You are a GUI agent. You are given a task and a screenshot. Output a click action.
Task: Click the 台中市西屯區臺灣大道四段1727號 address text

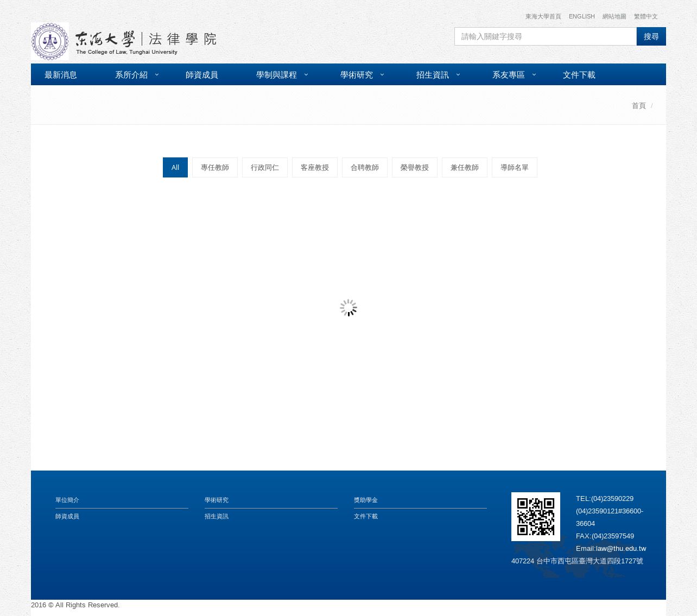(x=590, y=561)
